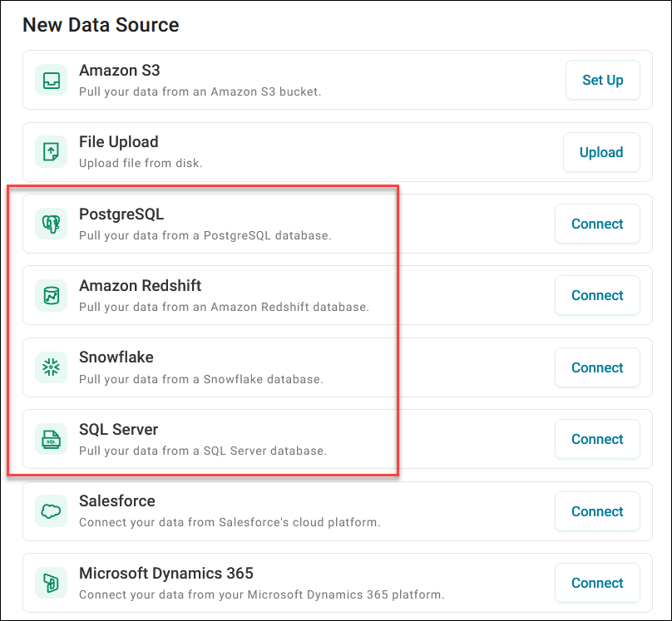
Task: Click 'Connect your data from Salesforce's cloud platform.'
Action: (230, 523)
